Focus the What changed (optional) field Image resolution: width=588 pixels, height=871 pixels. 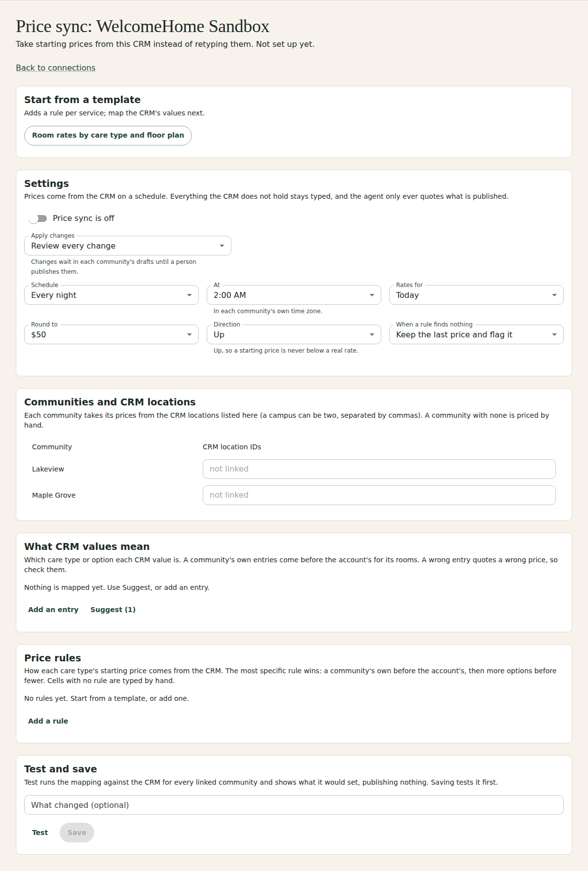[x=294, y=805]
